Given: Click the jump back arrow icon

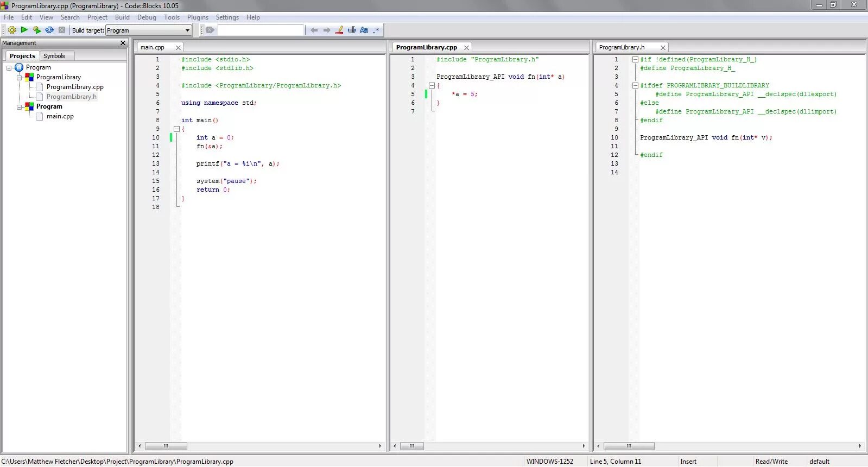Looking at the screenshot, I should [314, 30].
